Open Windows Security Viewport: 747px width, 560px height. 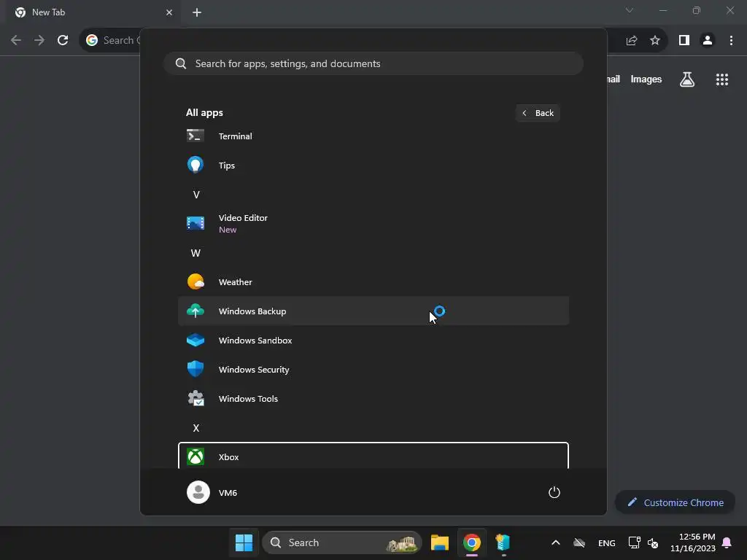click(373, 370)
